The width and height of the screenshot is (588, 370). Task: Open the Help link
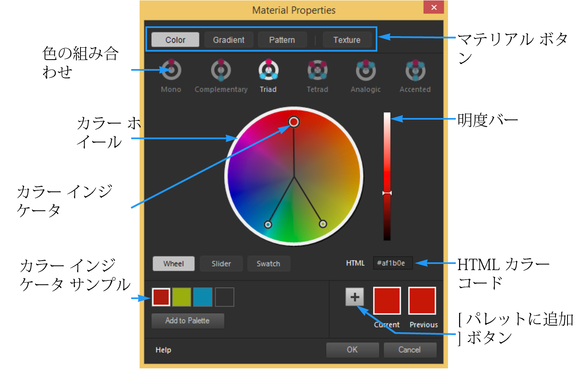pos(163,350)
